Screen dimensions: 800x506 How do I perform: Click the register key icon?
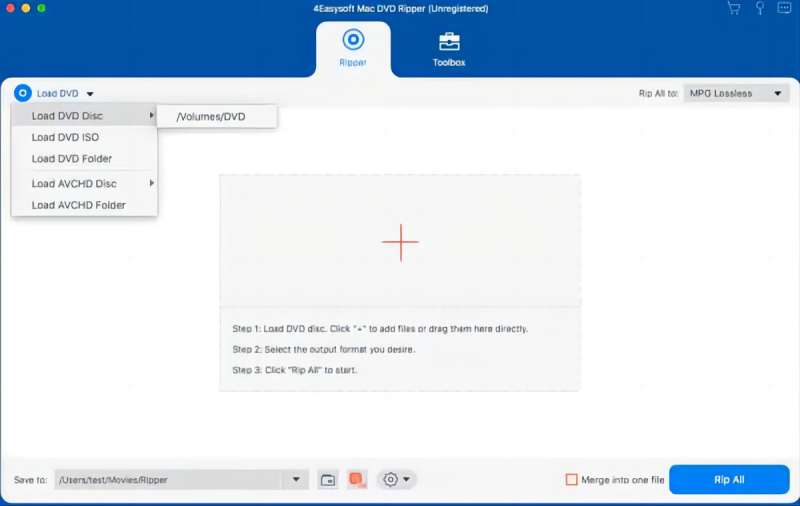tap(760, 8)
